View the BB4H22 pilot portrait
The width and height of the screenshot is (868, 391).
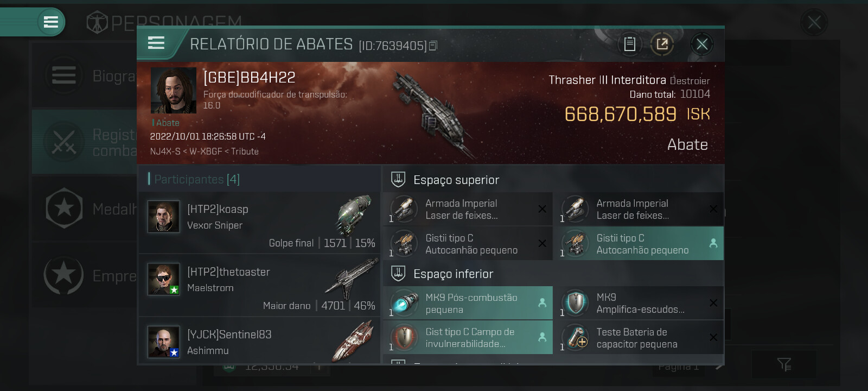[x=174, y=90]
